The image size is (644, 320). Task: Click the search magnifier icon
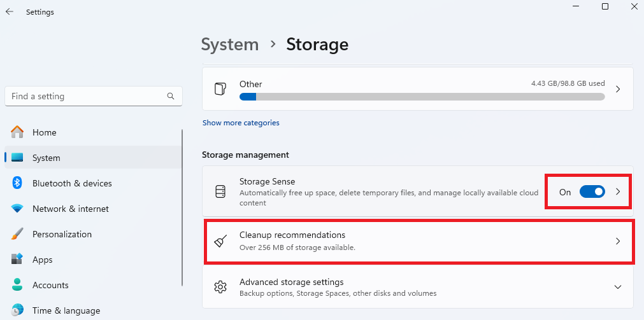coord(171,96)
